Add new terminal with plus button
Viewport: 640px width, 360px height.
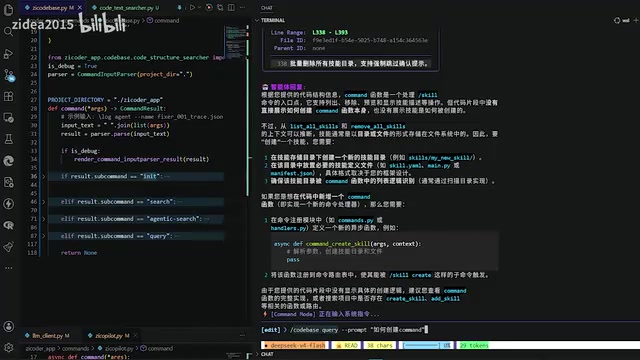click(635, 20)
